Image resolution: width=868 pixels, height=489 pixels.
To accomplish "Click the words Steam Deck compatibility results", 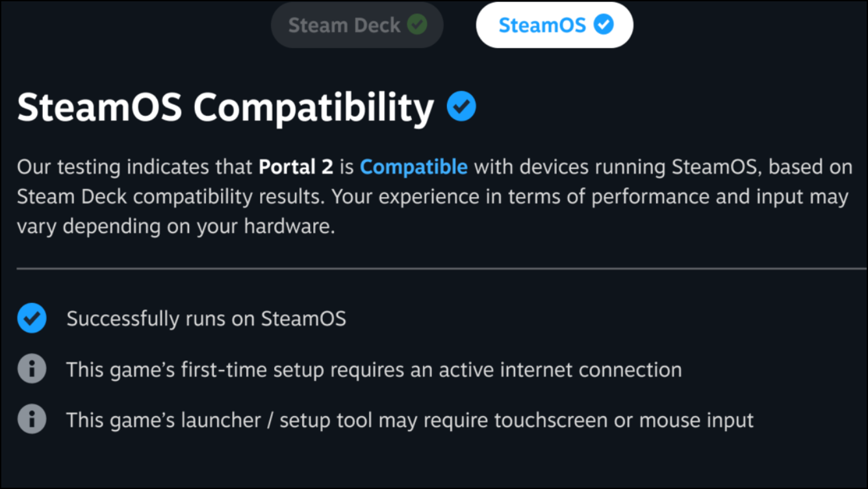I will [169, 197].
